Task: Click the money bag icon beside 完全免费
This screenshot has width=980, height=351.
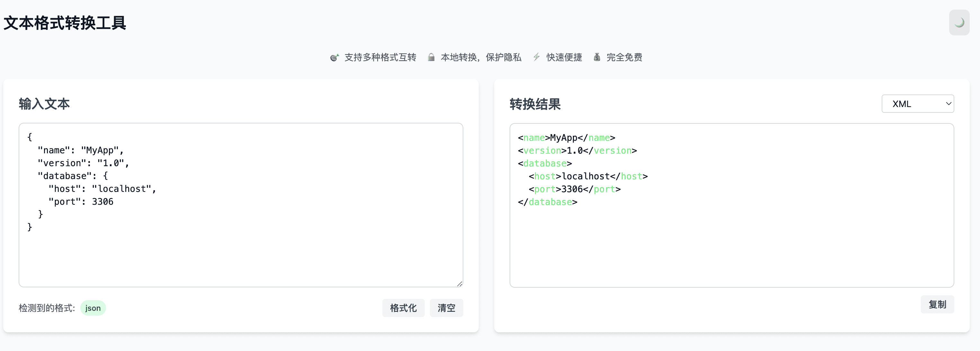Action: click(597, 58)
